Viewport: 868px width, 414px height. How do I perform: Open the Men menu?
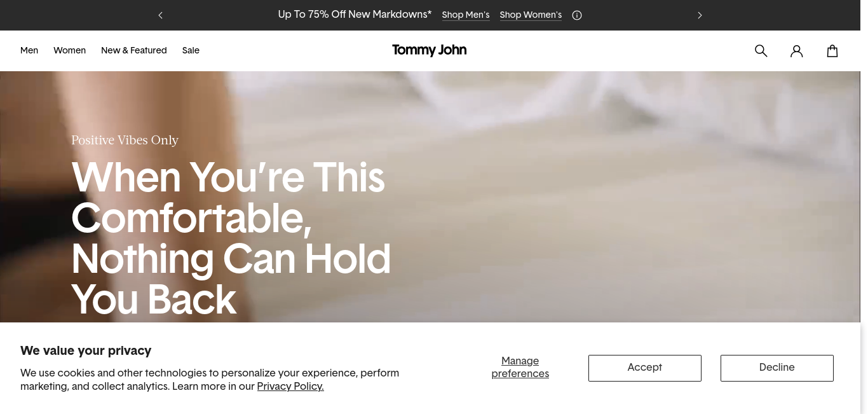(x=29, y=50)
